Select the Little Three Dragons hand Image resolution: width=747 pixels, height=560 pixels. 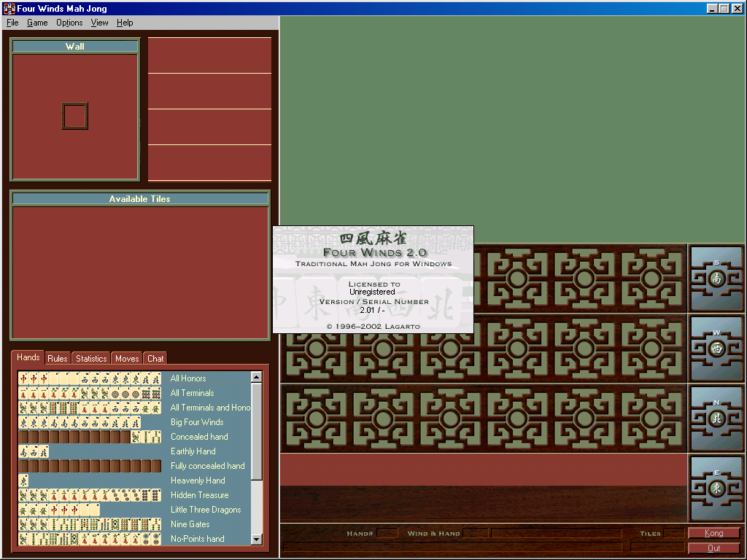(x=206, y=510)
